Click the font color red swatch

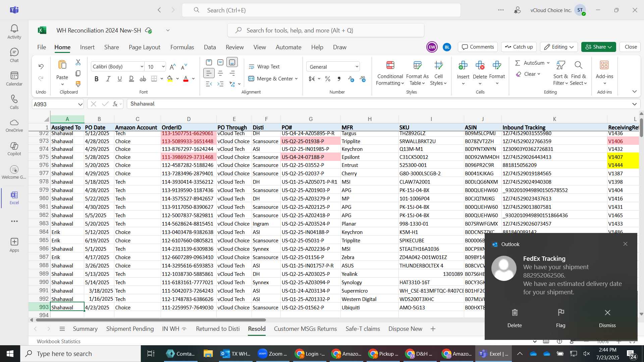tap(186, 79)
